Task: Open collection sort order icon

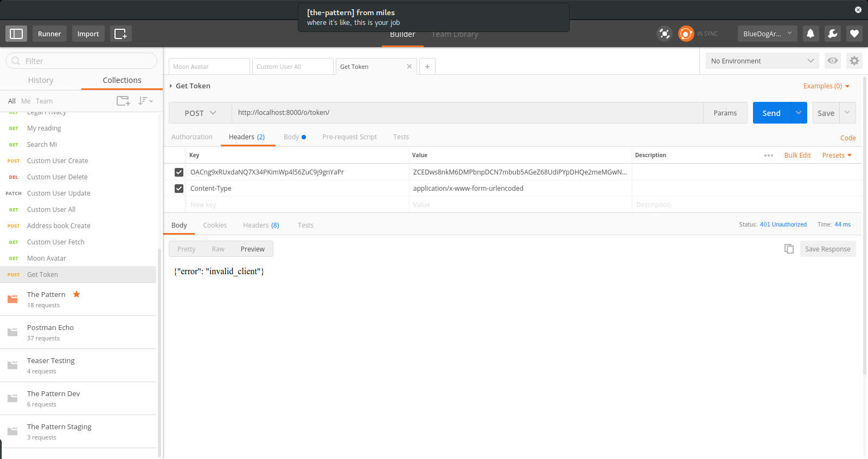Action: pyautogui.click(x=145, y=101)
